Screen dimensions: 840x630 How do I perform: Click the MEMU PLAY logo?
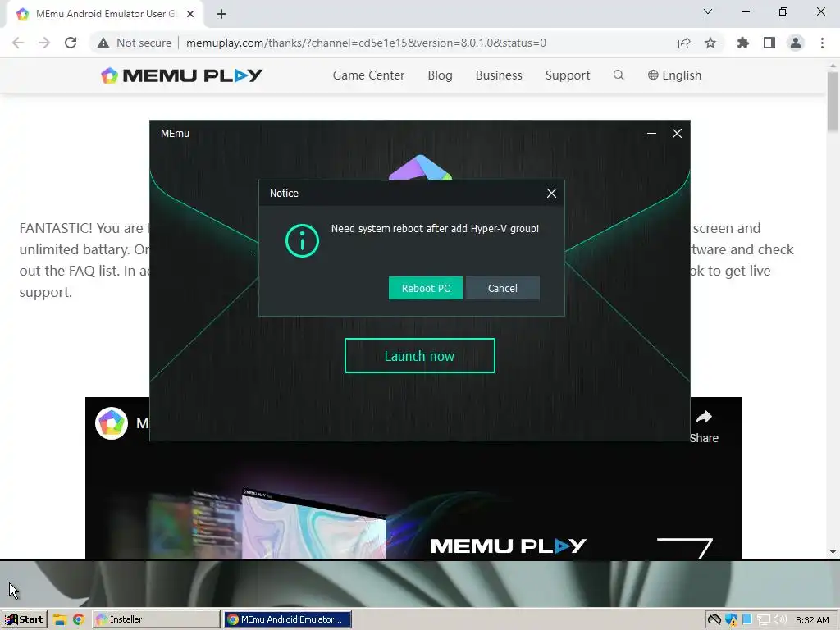pos(181,75)
